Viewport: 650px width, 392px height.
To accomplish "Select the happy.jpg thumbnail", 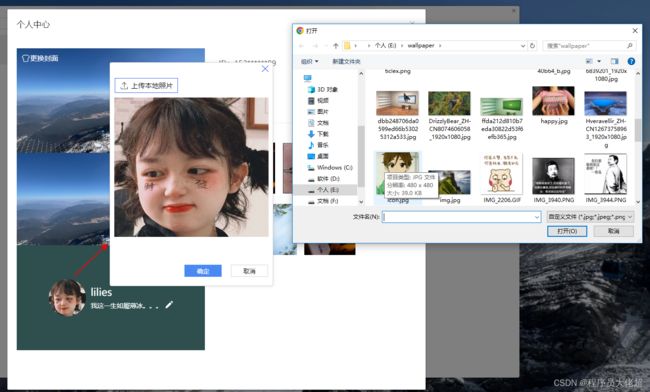I will pyautogui.click(x=553, y=101).
